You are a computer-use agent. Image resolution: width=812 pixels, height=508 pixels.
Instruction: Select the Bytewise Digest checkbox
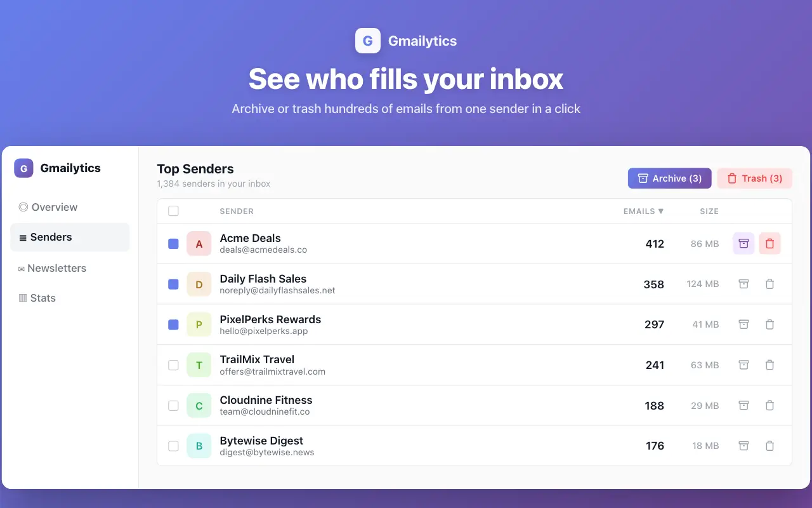pyautogui.click(x=173, y=446)
